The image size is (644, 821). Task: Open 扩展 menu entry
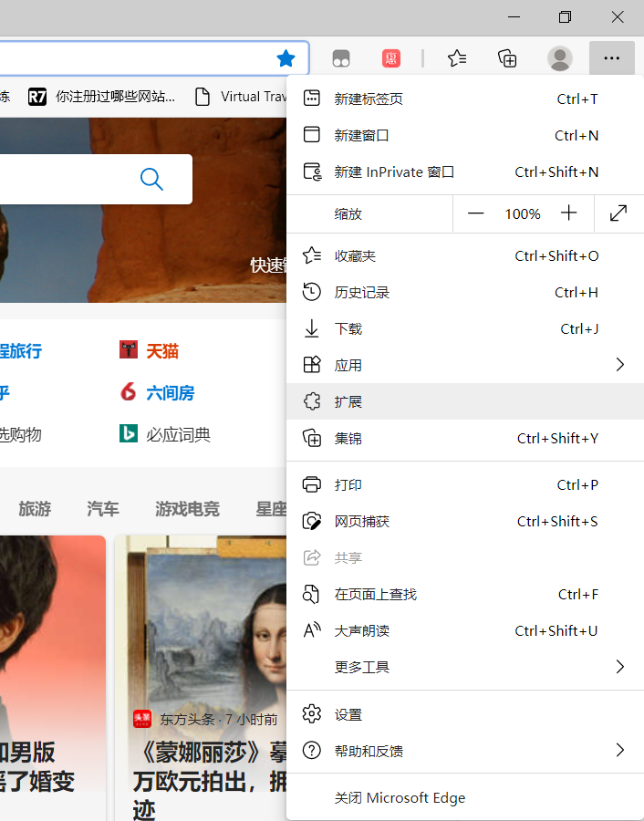pyautogui.click(x=465, y=401)
